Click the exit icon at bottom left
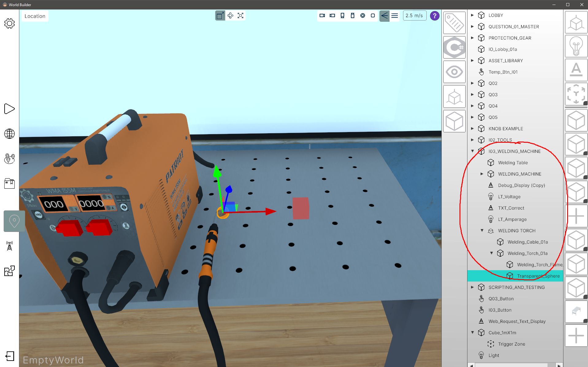This screenshot has height=367, width=588. pos(10,356)
